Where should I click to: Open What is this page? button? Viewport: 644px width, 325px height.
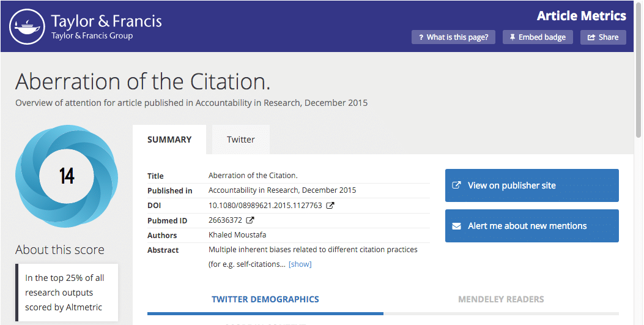(x=453, y=37)
